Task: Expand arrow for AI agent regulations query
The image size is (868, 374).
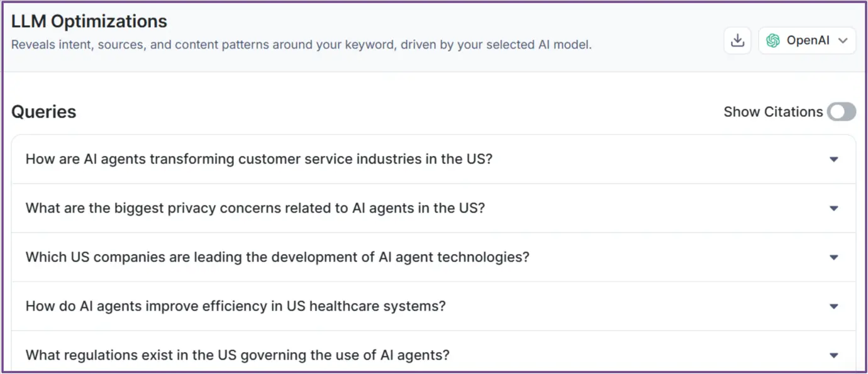Action: pos(833,356)
